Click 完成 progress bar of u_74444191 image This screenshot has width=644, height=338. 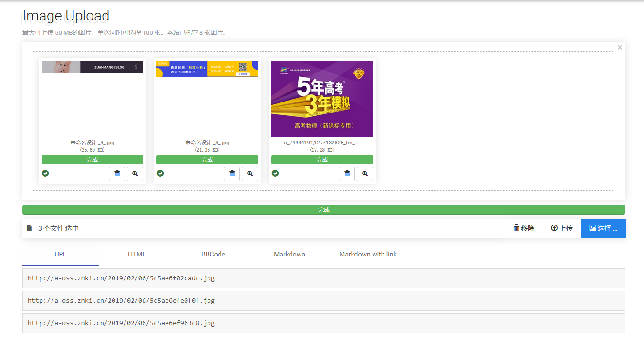pyautogui.click(x=322, y=160)
